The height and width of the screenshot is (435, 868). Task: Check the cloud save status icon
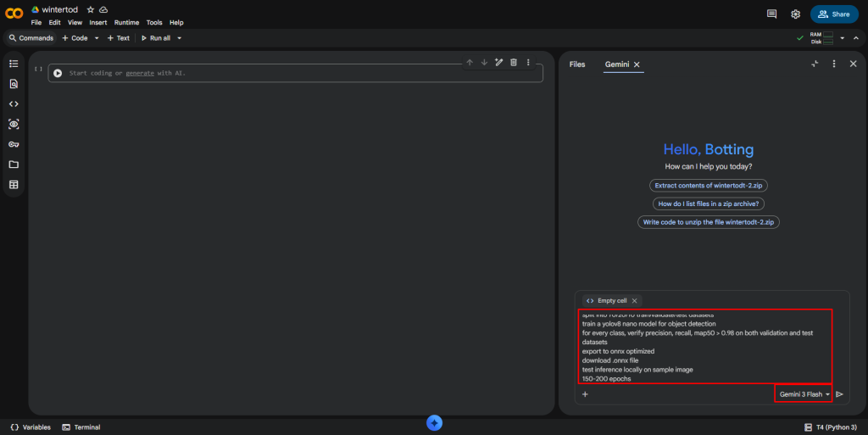click(103, 9)
